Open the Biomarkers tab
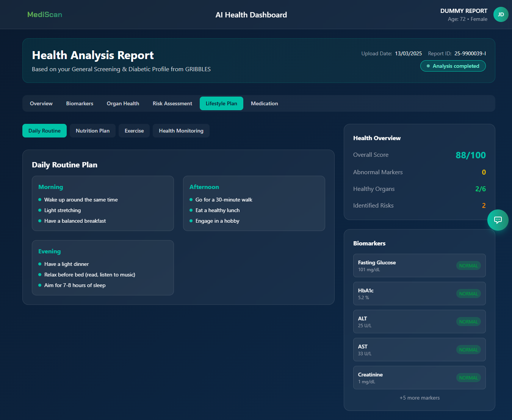Viewport: 512px width, 420px height. pos(80,103)
